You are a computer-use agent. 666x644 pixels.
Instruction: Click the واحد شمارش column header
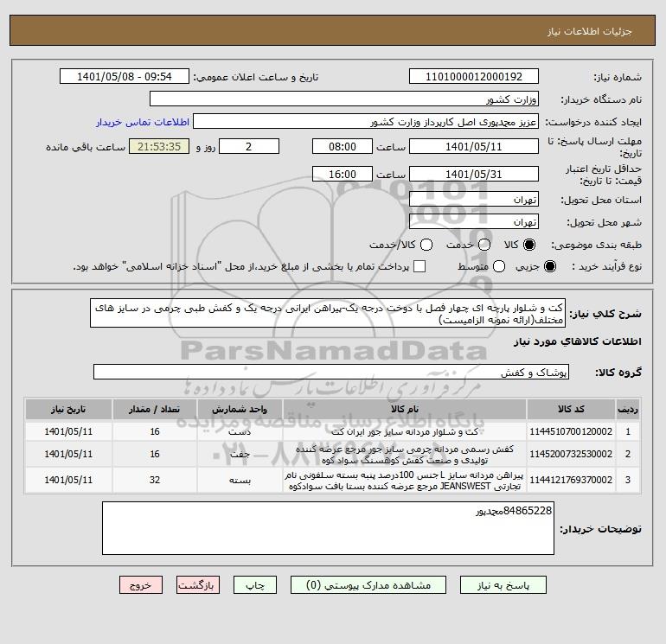(240, 409)
